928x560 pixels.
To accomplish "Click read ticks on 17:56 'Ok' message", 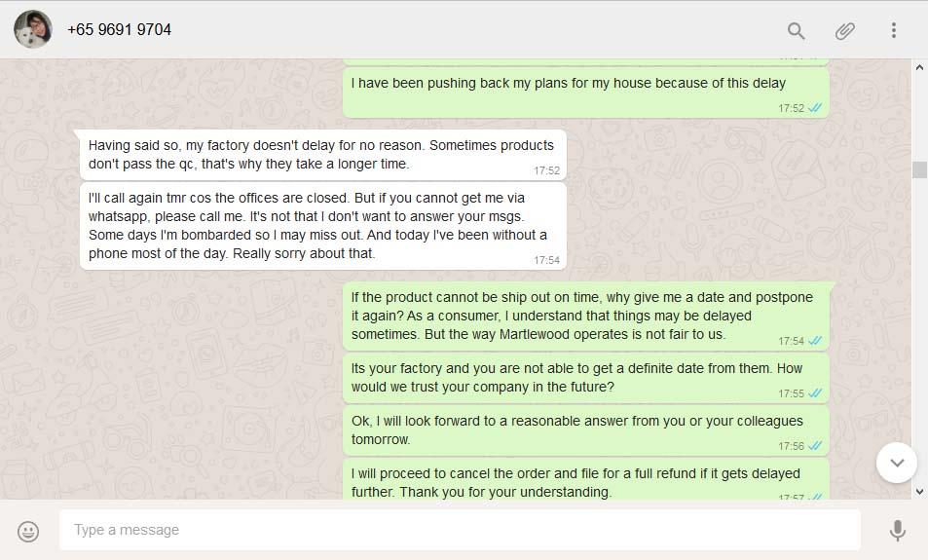I will pos(815,446).
